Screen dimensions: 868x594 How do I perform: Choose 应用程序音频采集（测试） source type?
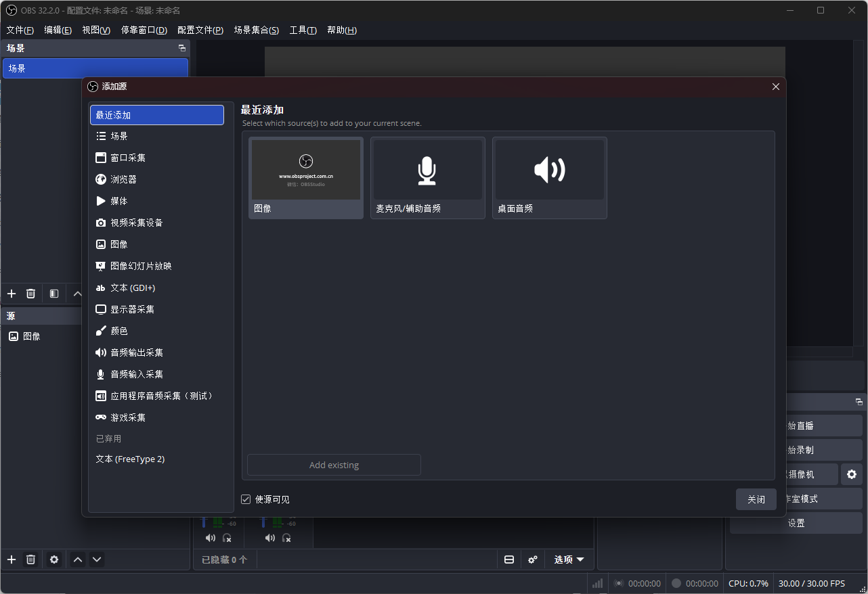coord(157,396)
